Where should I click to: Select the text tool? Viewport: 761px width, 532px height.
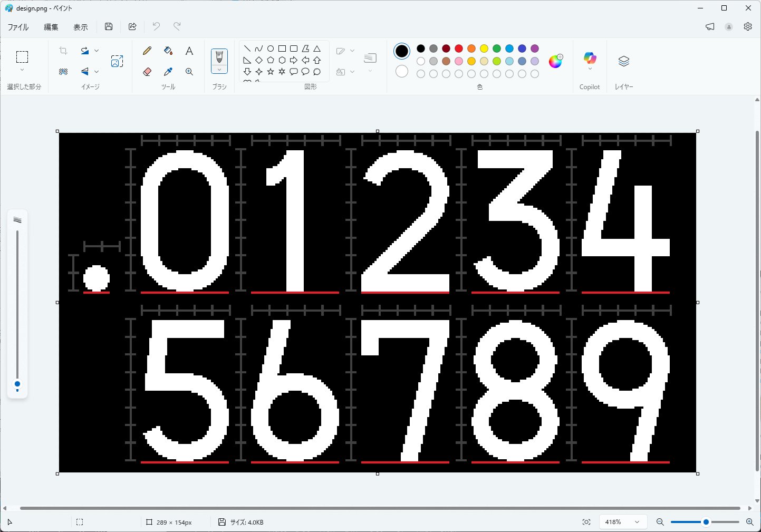189,51
